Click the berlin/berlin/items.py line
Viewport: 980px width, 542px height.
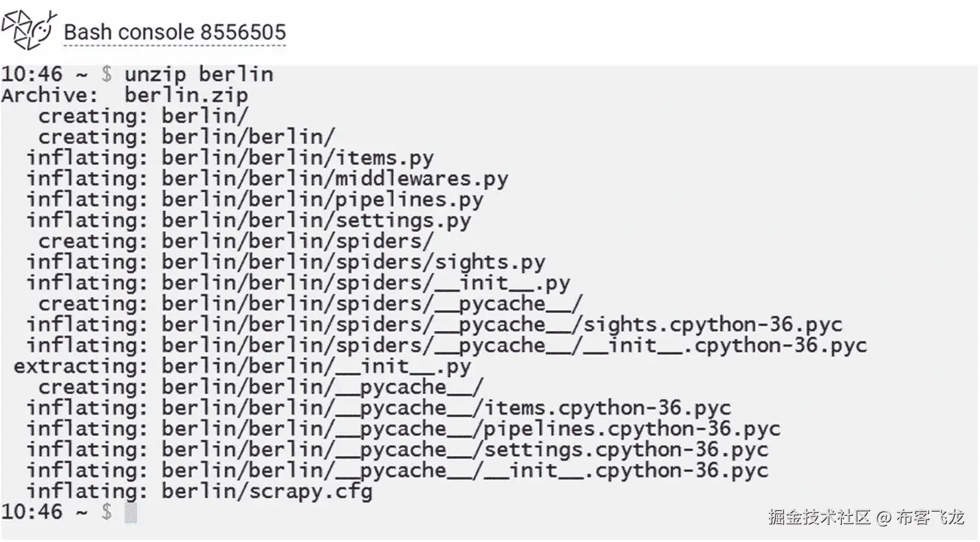pos(230,158)
